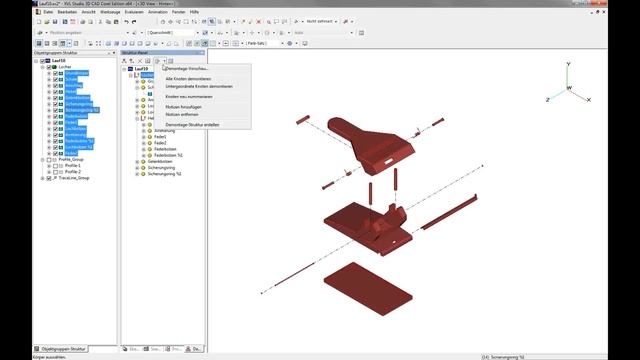The height and width of the screenshot is (360, 640).
Task: Open the Evaluieren menu
Action: pyautogui.click(x=134, y=12)
